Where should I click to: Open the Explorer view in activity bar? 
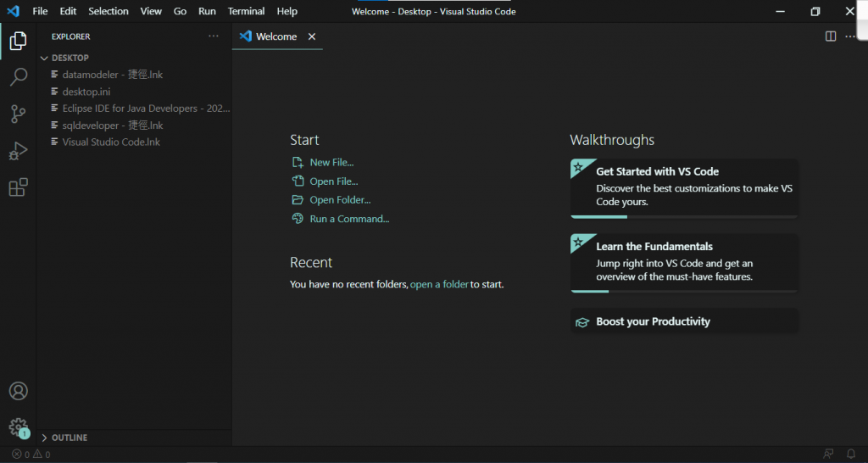point(19,41)
